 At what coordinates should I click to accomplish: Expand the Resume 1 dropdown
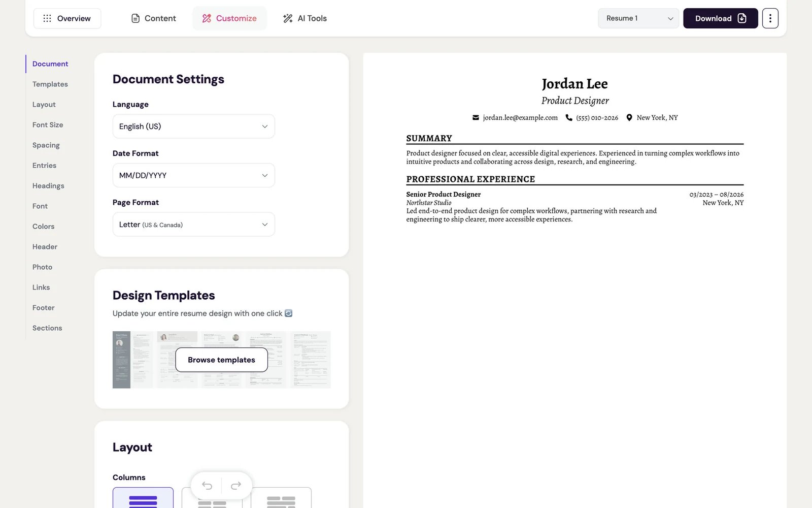pyautogui.click(x=638, y=18)
